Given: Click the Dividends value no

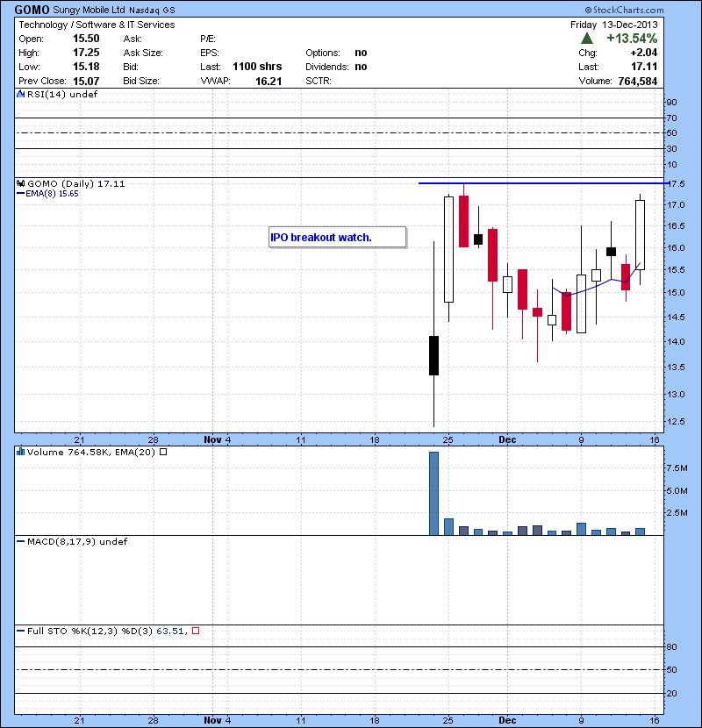Looking at the screenshot, I should click(361, 67).
